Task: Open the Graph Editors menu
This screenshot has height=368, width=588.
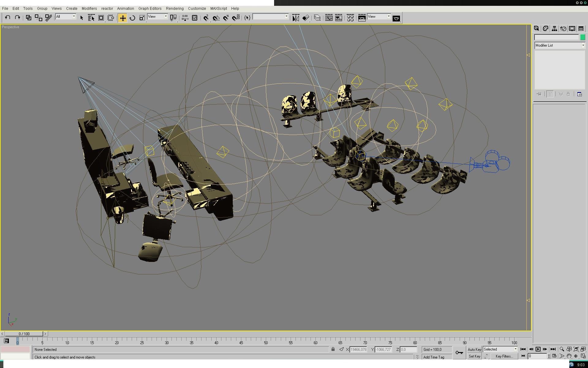Action: tap(150, 9)
